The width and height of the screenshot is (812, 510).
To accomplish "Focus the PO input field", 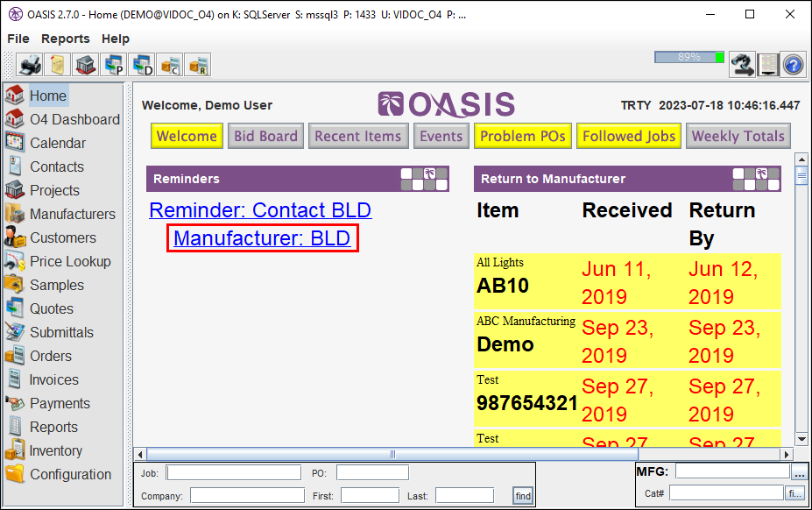I will pyautogui.click(x=373, y=472).
